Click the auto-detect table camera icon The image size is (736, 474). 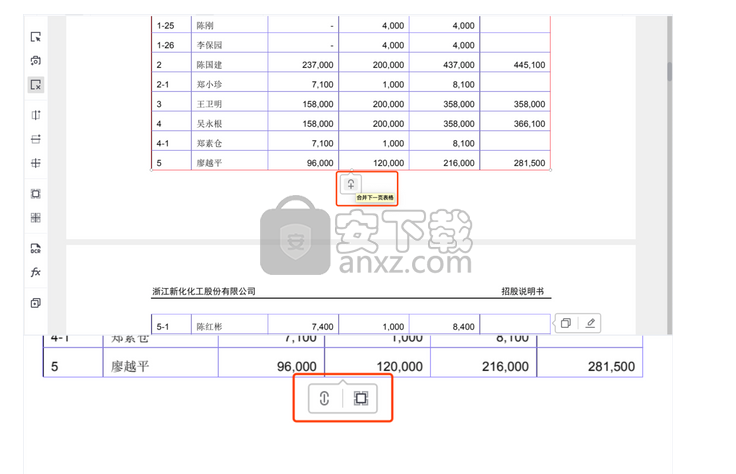(36, 61)
